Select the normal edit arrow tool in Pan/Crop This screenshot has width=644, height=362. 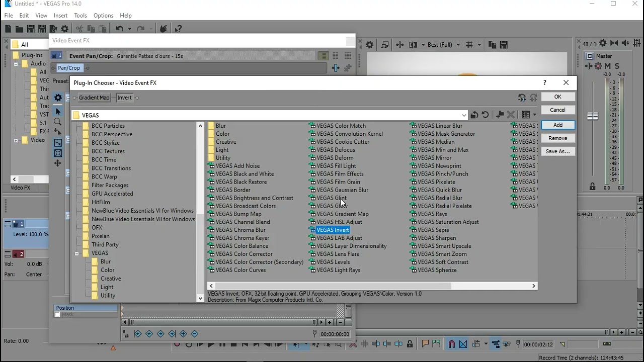(x=58, y=111)
